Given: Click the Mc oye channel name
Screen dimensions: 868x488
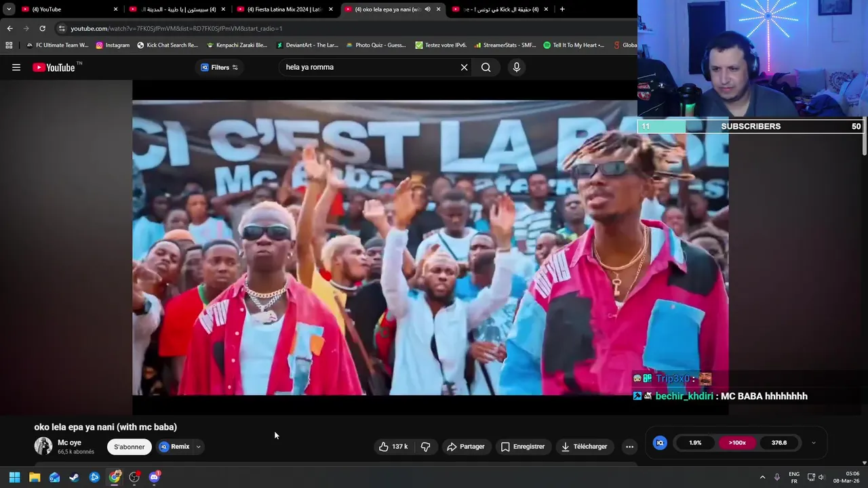Looking at the screenshot, I should tap(69, 443).
